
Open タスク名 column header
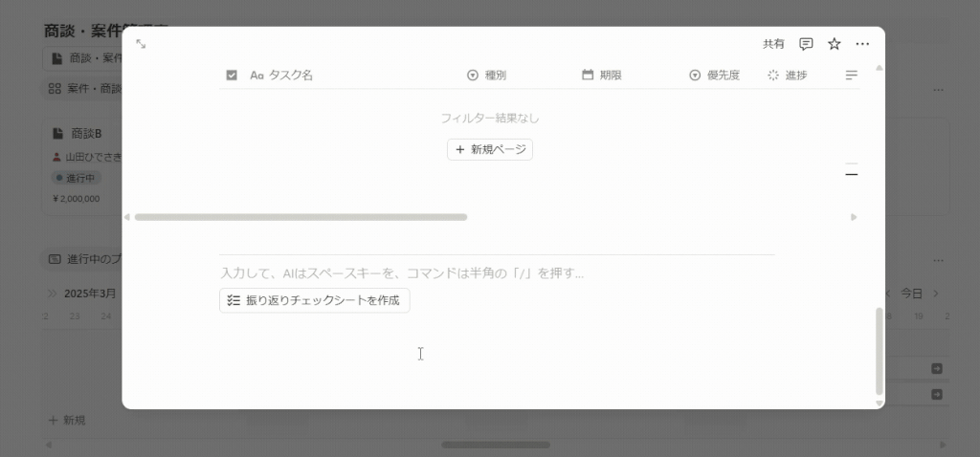pos(281,75)
